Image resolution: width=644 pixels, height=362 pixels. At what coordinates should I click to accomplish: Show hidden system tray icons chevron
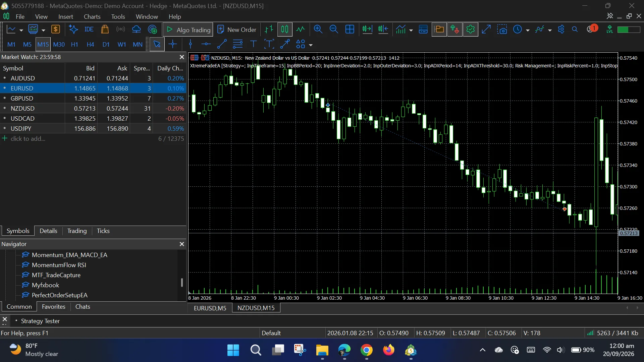click(x=483, y=350)
